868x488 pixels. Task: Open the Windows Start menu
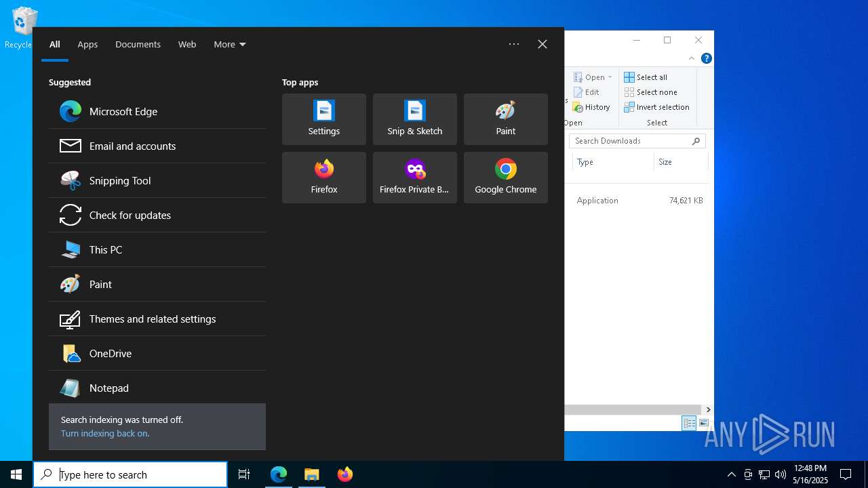(16, 474)
